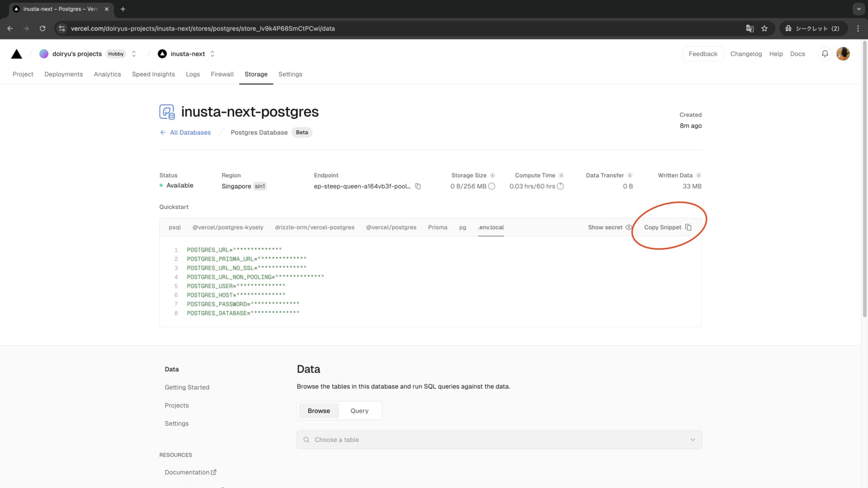The height and width of the screenshot is (488, 868).
Task: Select the Prisma snippet tab
Action: pyautogui.click(x=438, y=227)
